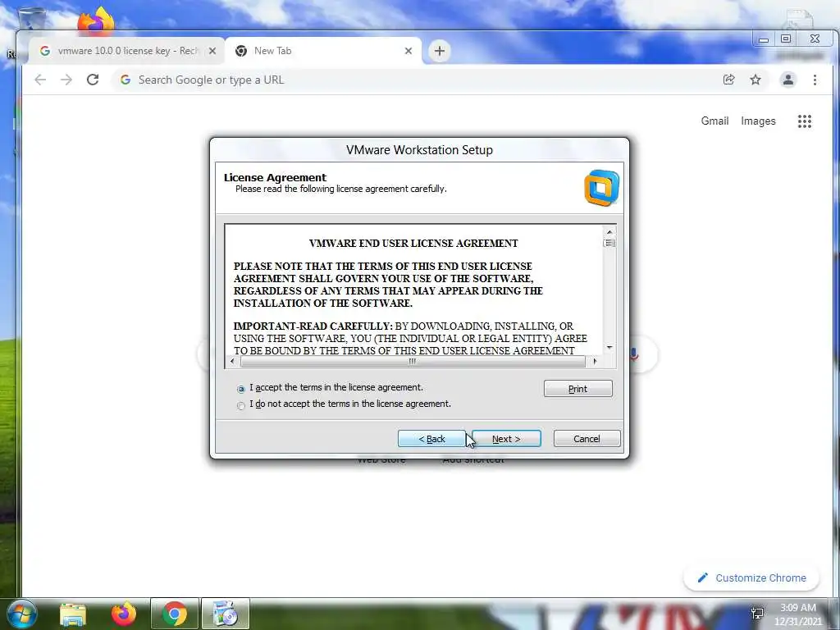Select 'I do not accept the terms' option
The width and height of the screenshot is (840, 630).
(x=241, y=405)
